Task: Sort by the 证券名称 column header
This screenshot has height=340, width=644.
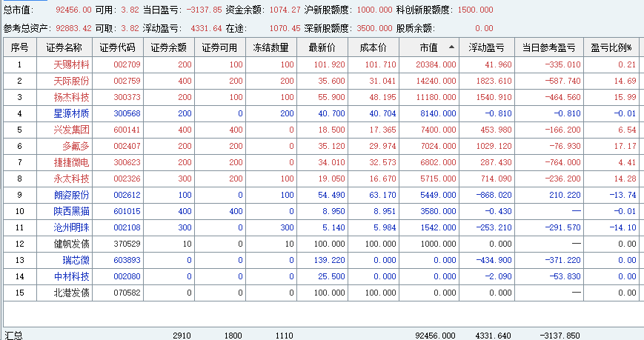Action: (64, 47)
